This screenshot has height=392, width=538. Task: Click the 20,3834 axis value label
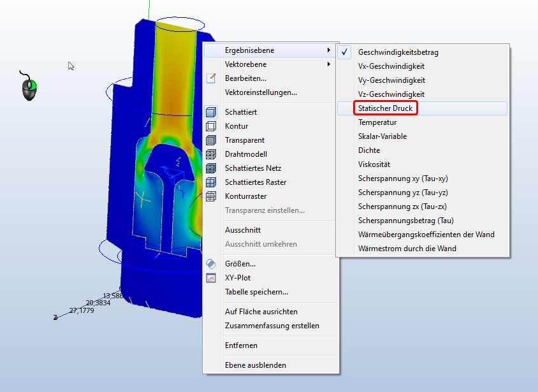[98, 303]
